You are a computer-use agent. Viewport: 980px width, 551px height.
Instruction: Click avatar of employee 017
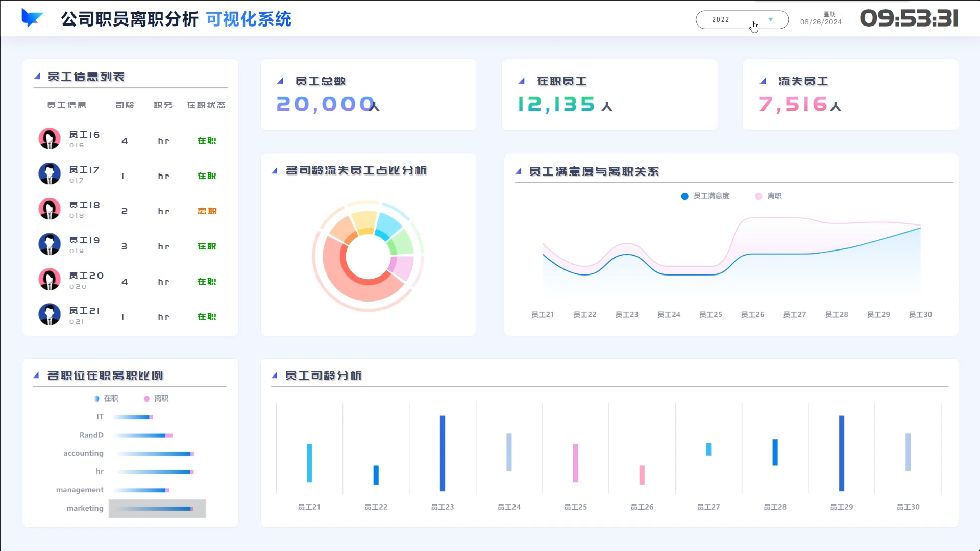click(x=50, y=173)
